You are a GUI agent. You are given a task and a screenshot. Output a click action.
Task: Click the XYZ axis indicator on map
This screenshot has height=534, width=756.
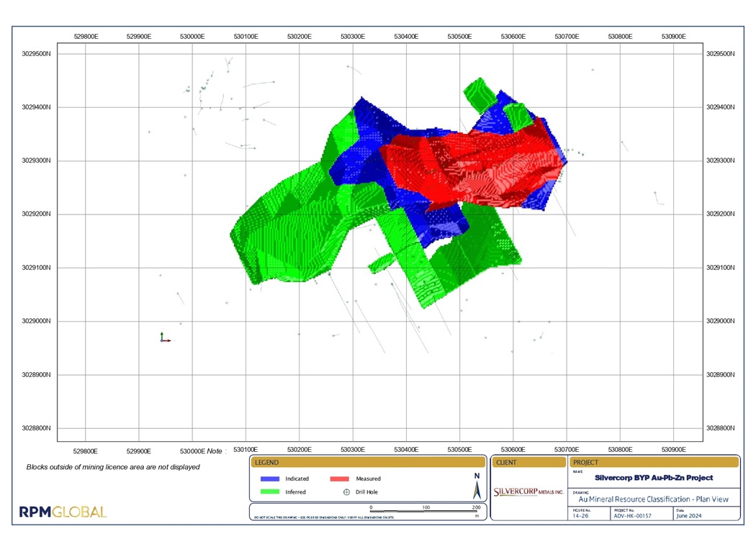(164, 338)
